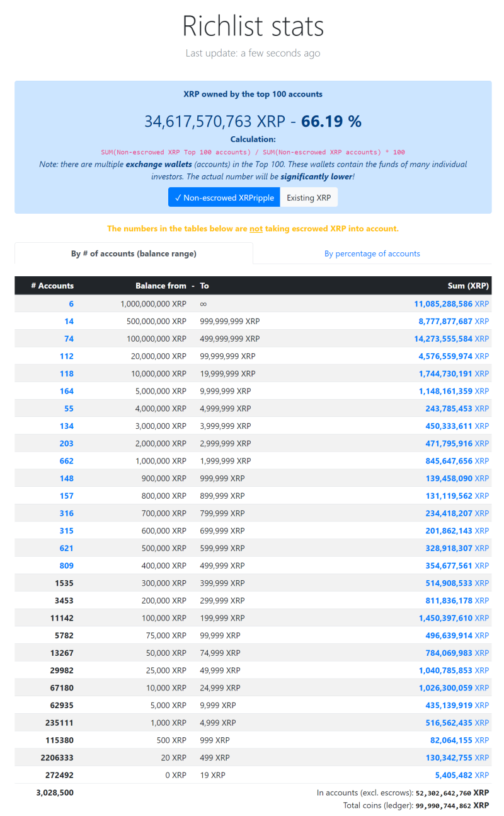This screenshot has width=504, height=816.
Task: Open the By # of accounts (balance range) tab
Action: point(134,254)
